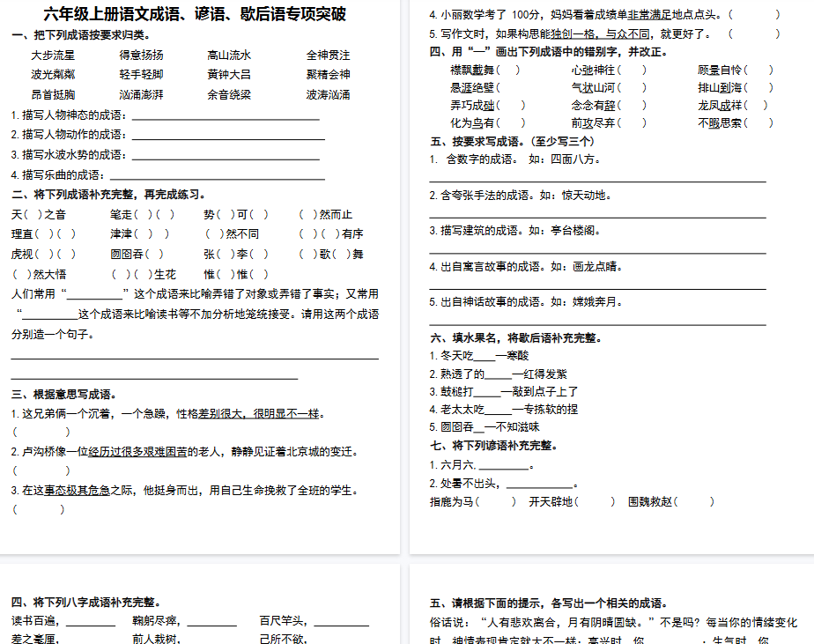Click the underlined phrase 经历过很多艰难困苦
Viewport: 814px width, 644px height.
point(137,452)
